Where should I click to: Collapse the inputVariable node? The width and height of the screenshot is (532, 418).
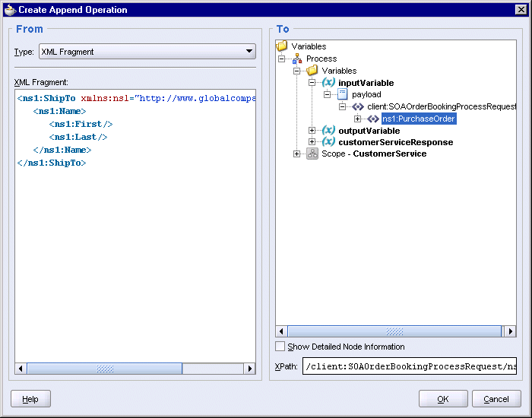click(x=312, y=82)
